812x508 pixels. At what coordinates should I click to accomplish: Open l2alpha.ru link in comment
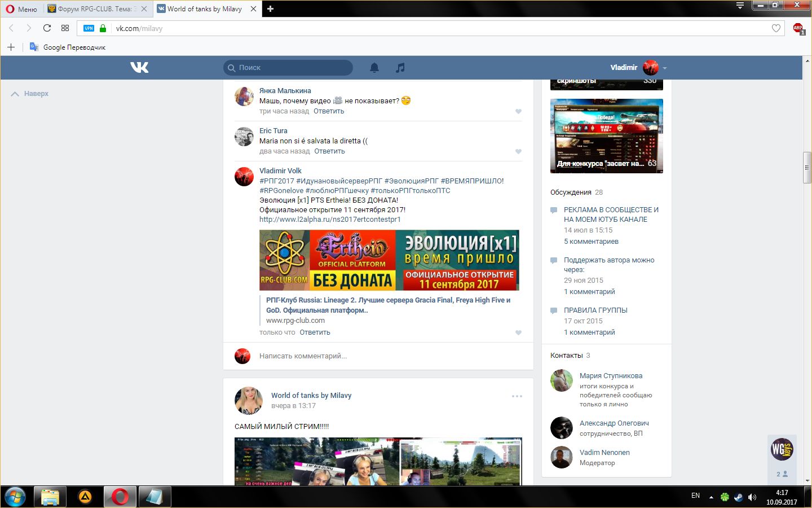tap(330, 219)
